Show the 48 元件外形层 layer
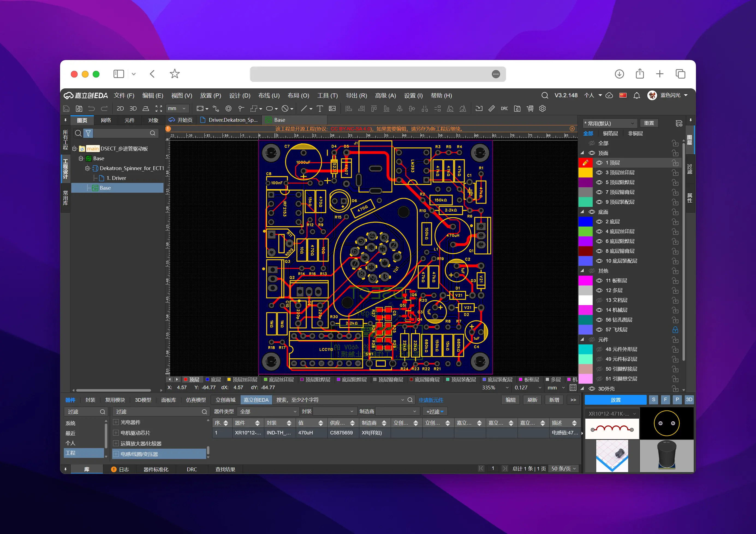Image resolution: width=756 pixels, height=534 pixels. click(x=599, y=349)
